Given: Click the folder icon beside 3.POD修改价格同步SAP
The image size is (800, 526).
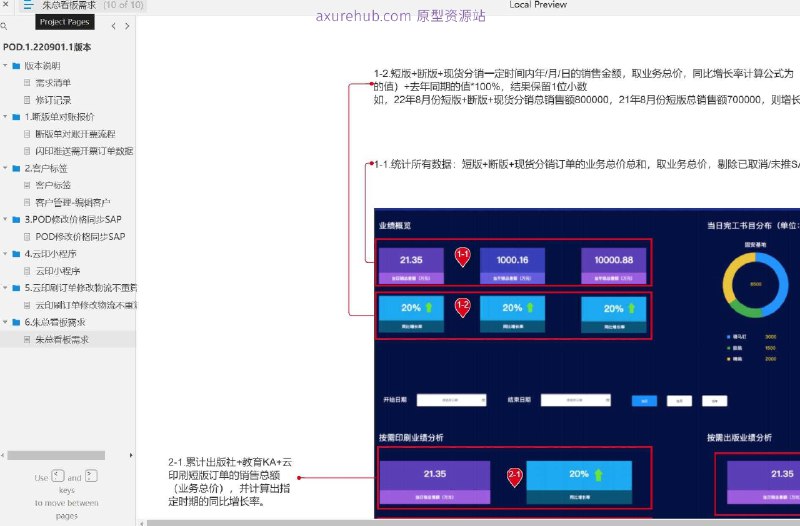Looking at the screenshot, I should coord(16,219).
